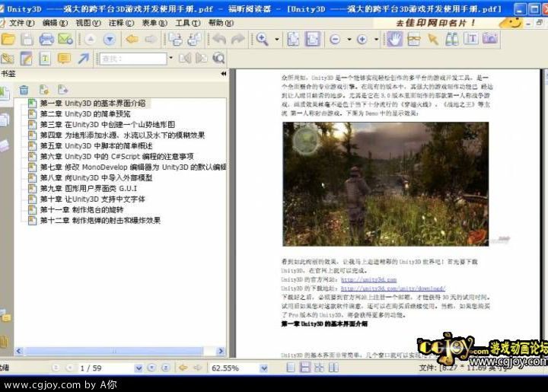This screenshot has height=392, width=548.
Task: Send the PDF by email icon
Action: [x=65, y=39]
